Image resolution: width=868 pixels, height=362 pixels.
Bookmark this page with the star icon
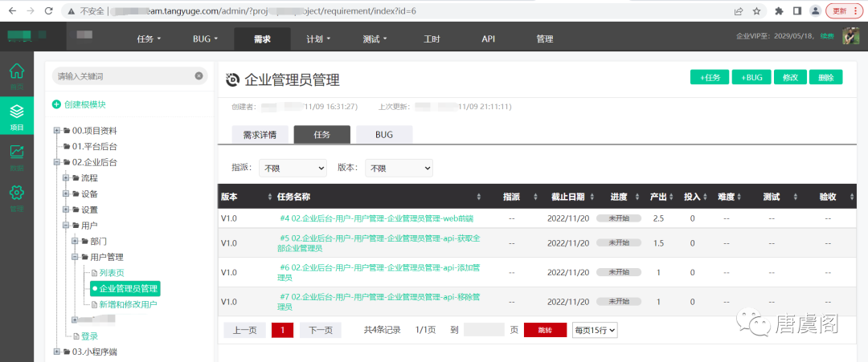click(756, 11)
